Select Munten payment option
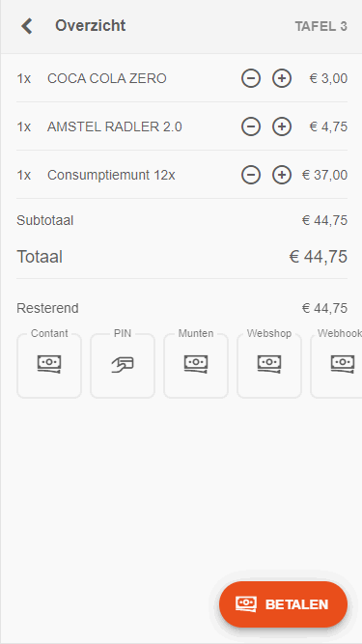The width and height of the screenshot is (362, 644). coord(196,364)
